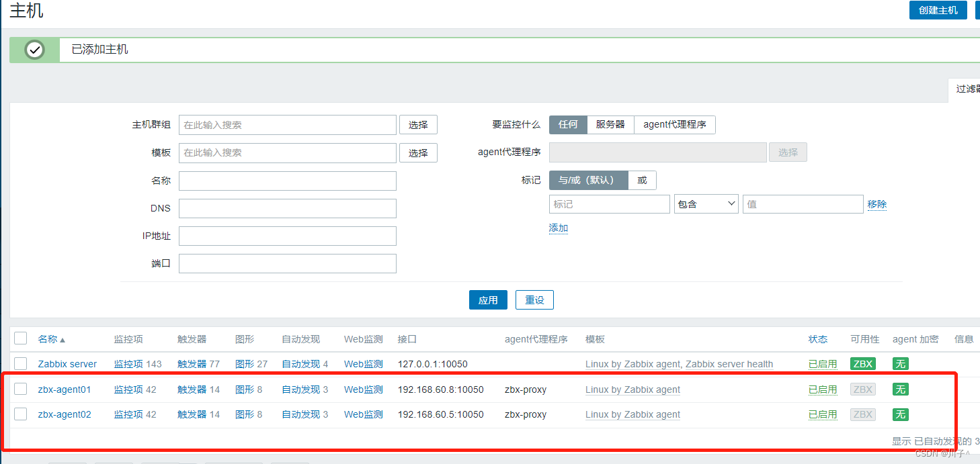
Task: Focus the DNS filter field
Action: pyautogui.click(x=288, y=208)
